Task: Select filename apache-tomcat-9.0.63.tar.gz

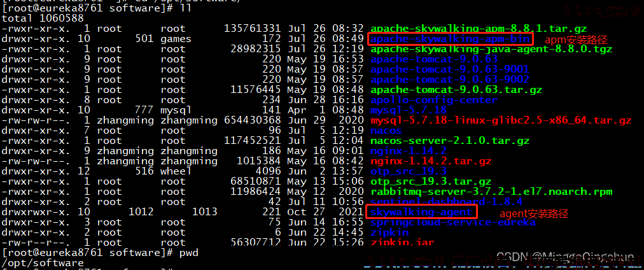Action: 456,90
